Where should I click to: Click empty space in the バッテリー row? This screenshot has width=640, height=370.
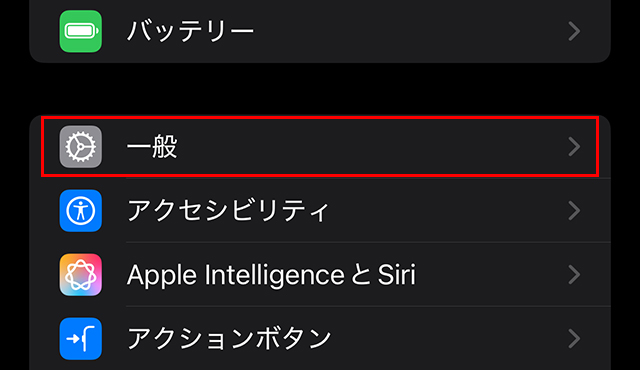pyautogui.click(x=408, y=31)
